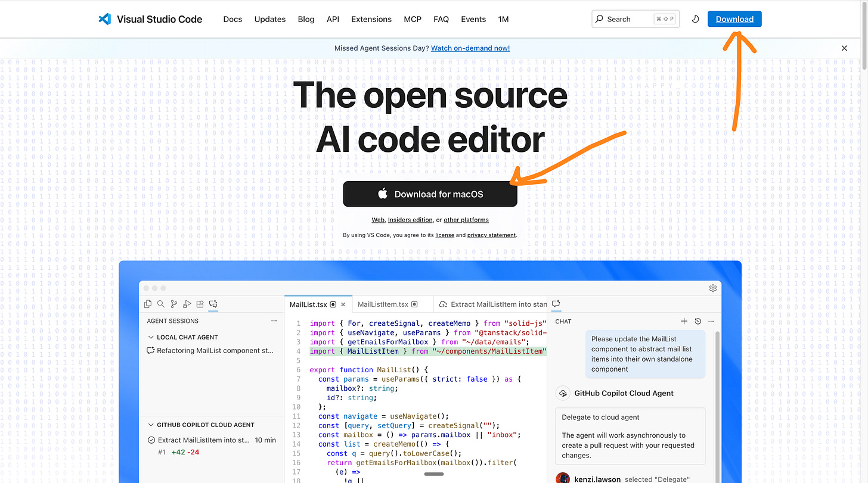Switch to the MailList.tsx tab
This screenshot has width=868, height=483.
coord(318,304)
